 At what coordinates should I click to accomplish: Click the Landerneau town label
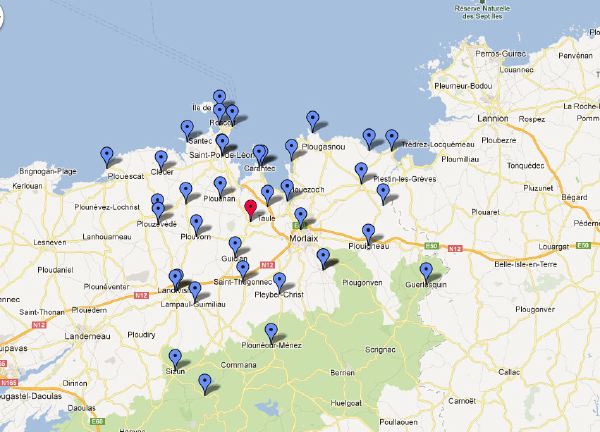(x=87, y=336)
